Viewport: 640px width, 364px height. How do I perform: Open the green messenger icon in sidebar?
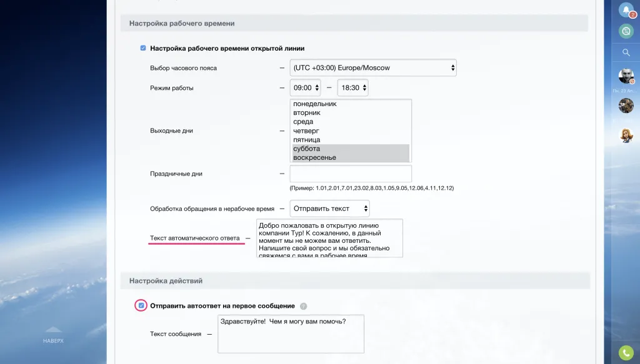pyautogui.click(x=625, y=31)
